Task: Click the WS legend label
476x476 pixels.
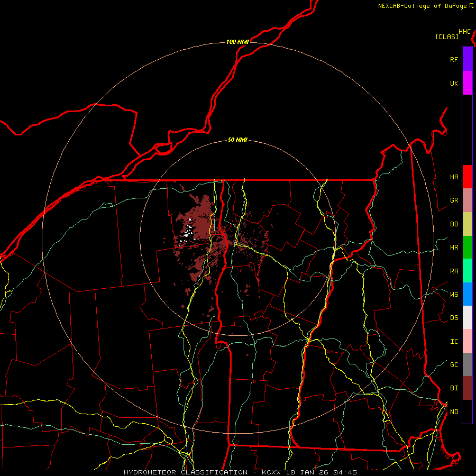Action: pyautogui.click(x=454, y=294)
